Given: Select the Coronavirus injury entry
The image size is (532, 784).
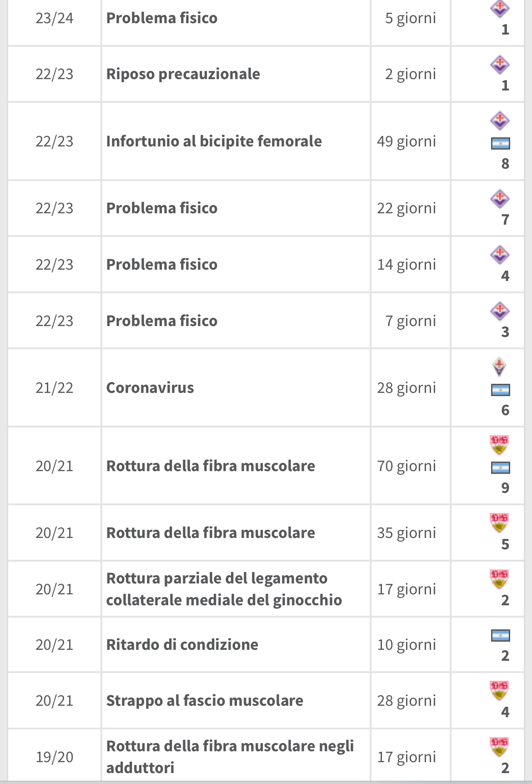Looking at the screenshot, I should (150, 387).
